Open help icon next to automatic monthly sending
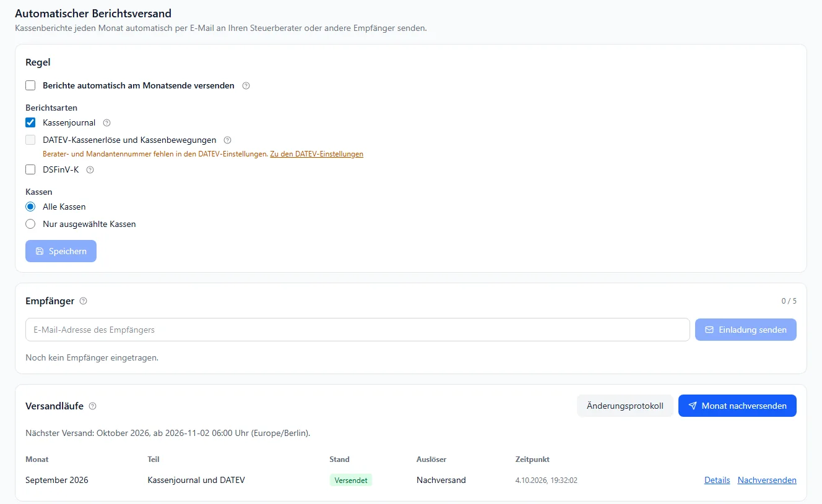Image resolution: width=822 pixels, height=504 pixels. coord(246,86)
